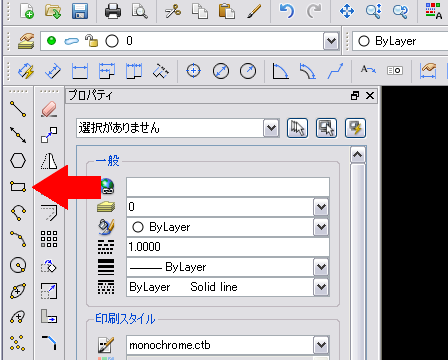Image resolution: width=448 pixels, height=360 pixels.
Task: Select the baseline dimension tool
Action: 107,71
